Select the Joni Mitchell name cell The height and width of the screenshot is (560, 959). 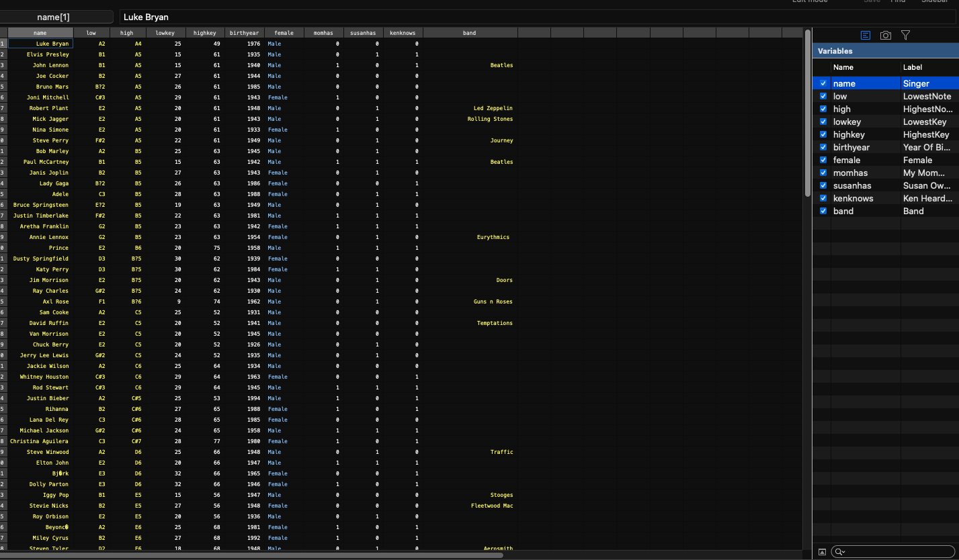click(x=40, y=97)
